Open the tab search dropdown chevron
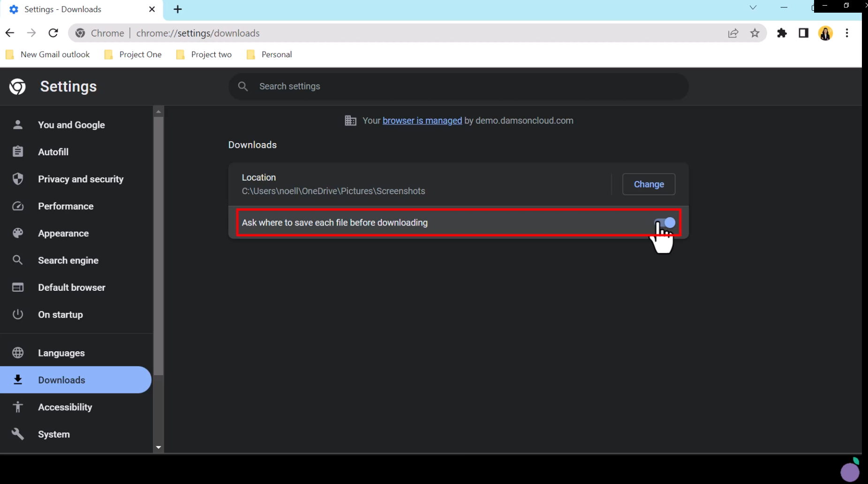Viewport: 868px width, 484px height. click(753, 8)
